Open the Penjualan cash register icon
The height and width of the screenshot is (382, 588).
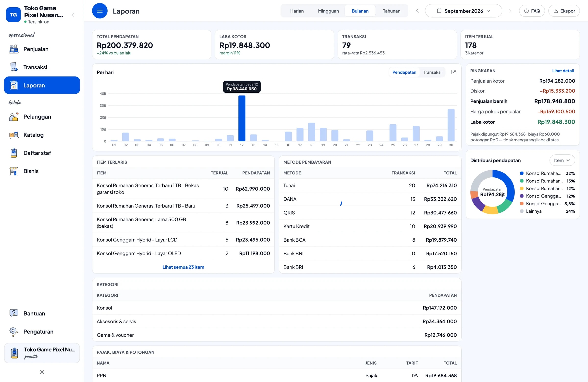pos(13,49)
